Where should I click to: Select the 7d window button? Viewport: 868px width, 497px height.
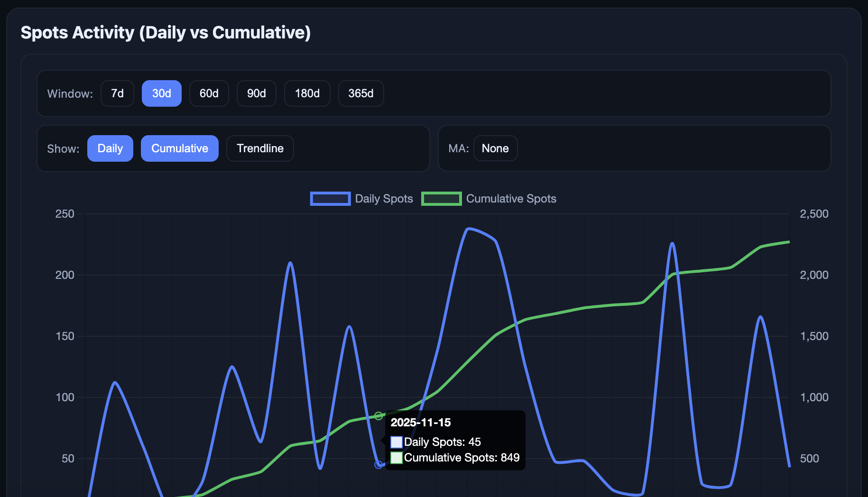click(x=117, y=93)
